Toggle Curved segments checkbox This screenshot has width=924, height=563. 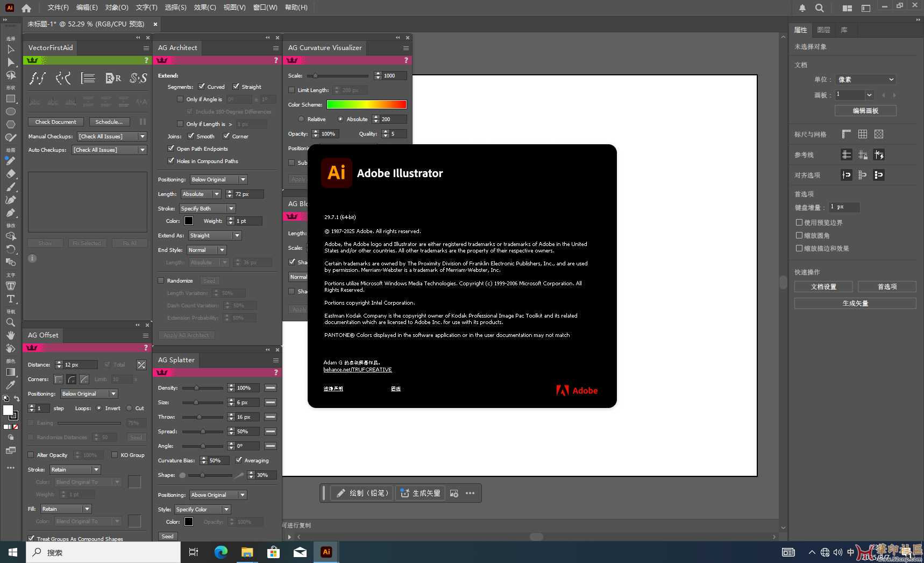(202, 87)
